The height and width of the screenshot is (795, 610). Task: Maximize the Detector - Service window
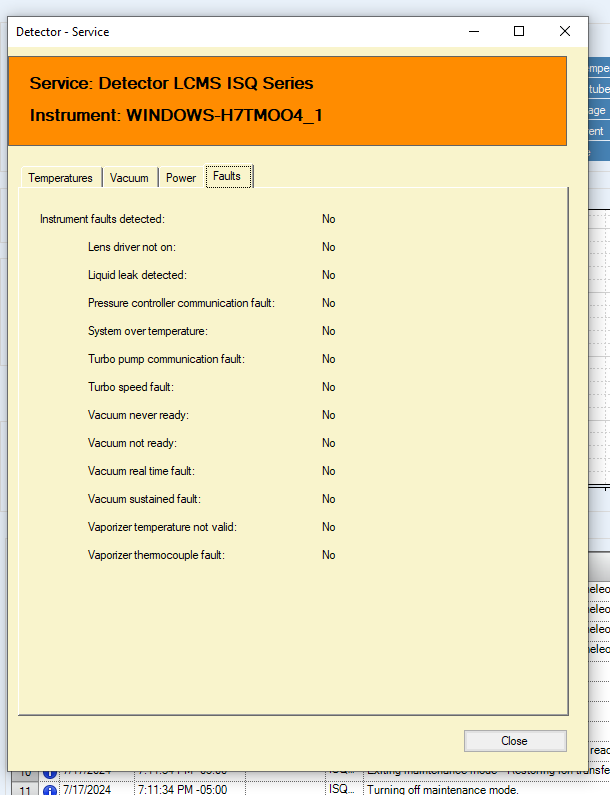click(519, 31)
